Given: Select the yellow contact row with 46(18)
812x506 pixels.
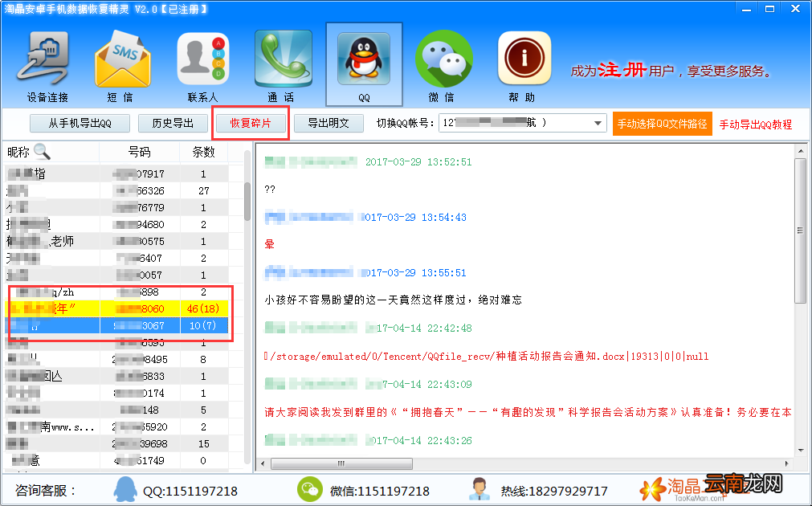Looking at the screenshot, I should (x=117, y=308).
